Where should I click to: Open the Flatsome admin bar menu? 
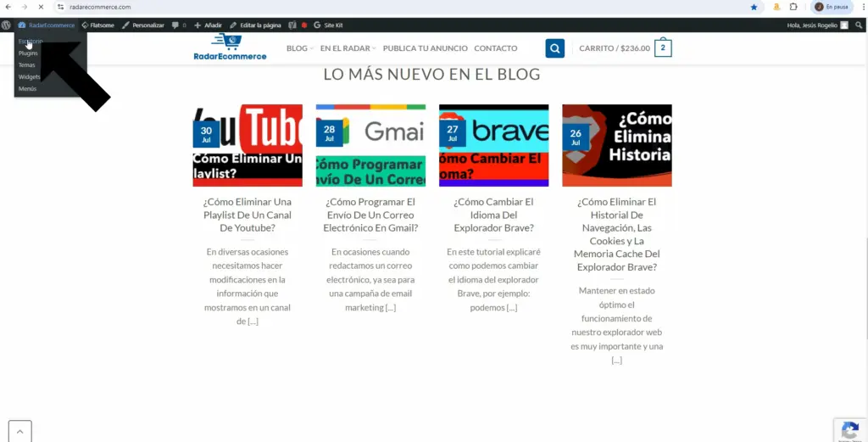(98, 25)
